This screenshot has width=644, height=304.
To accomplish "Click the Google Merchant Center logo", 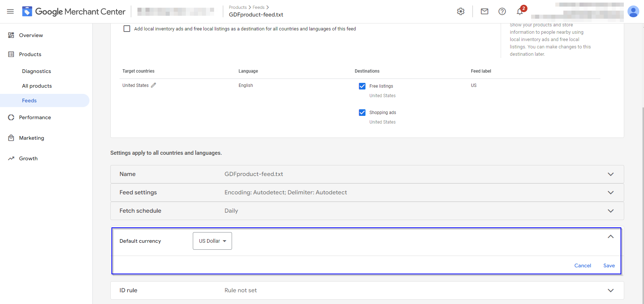I will click(x=74, y=12).
